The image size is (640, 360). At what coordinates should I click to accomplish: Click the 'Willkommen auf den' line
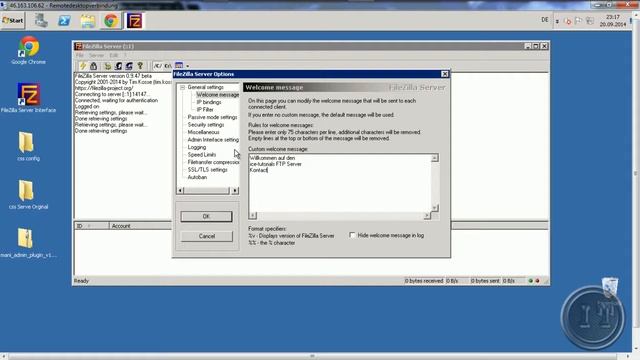click(272, 158)
